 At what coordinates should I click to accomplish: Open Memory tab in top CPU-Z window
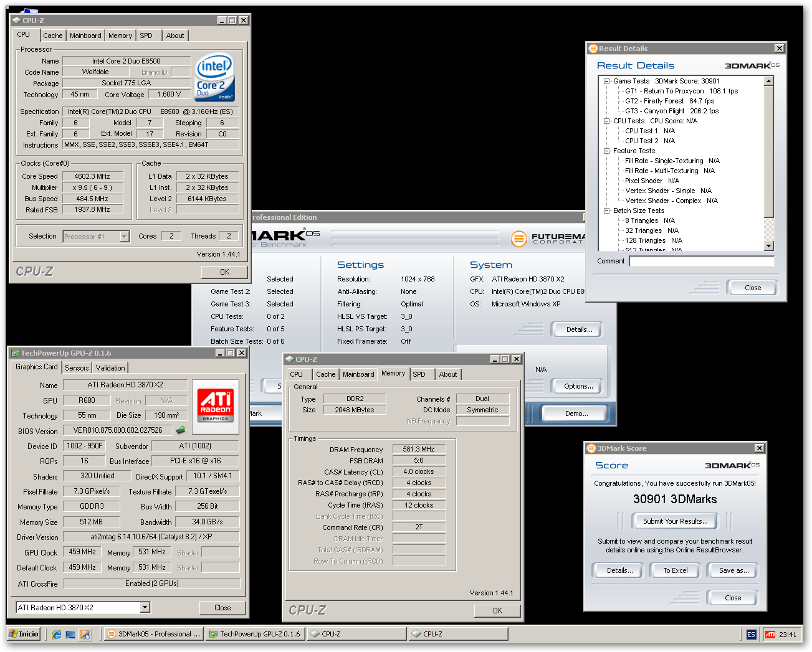120,35
